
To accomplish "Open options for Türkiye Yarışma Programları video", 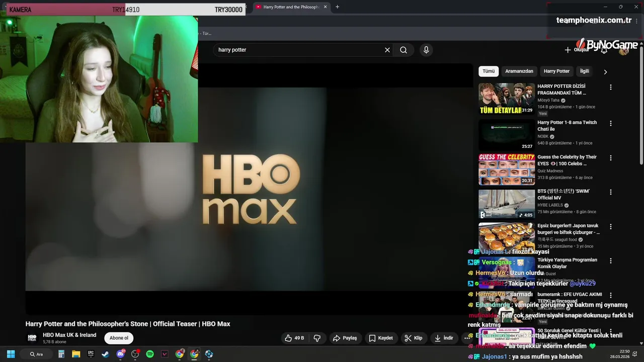I will coord(611,261).
